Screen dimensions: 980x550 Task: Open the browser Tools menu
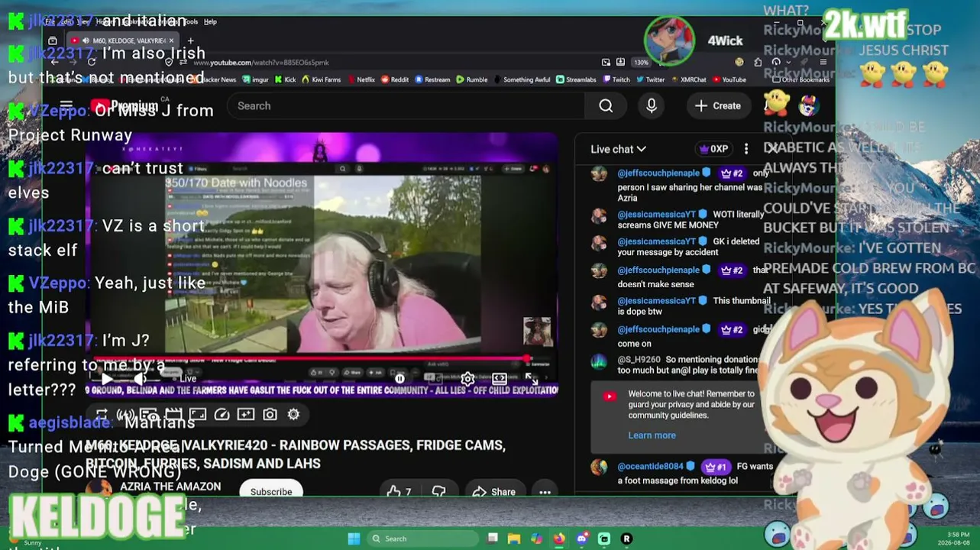click(191, 21)
